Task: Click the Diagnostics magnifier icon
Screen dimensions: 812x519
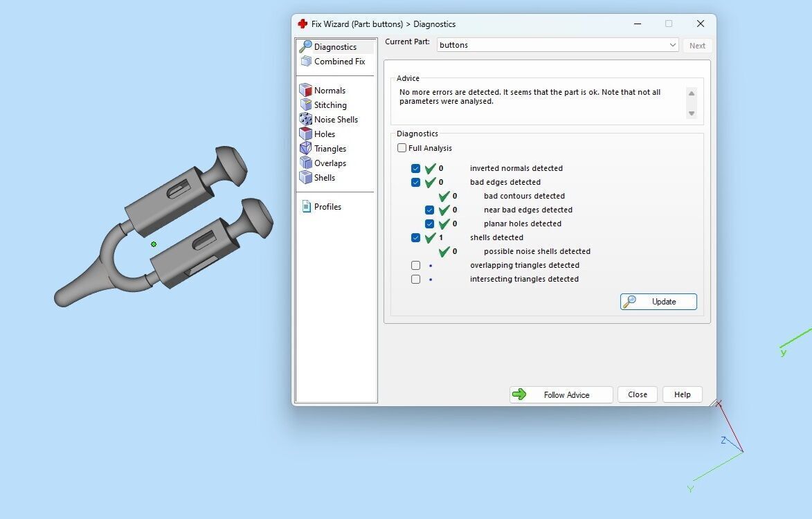Action: [305, 46]
